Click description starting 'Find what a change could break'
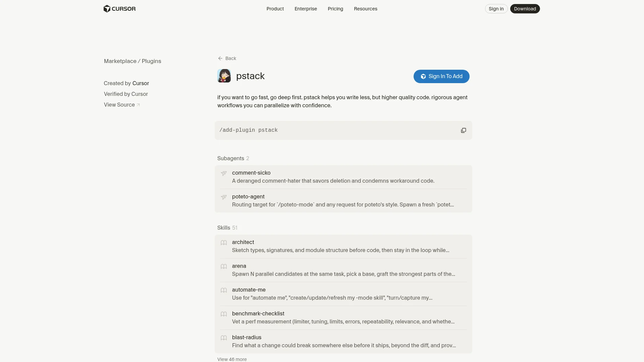 click(344, 345)
